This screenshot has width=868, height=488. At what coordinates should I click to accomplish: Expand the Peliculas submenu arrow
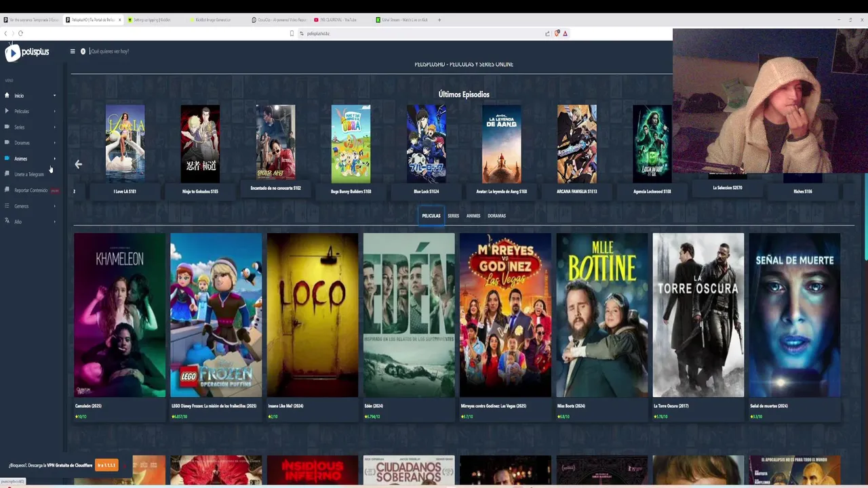pyautogui.click(x=55, y=111)
